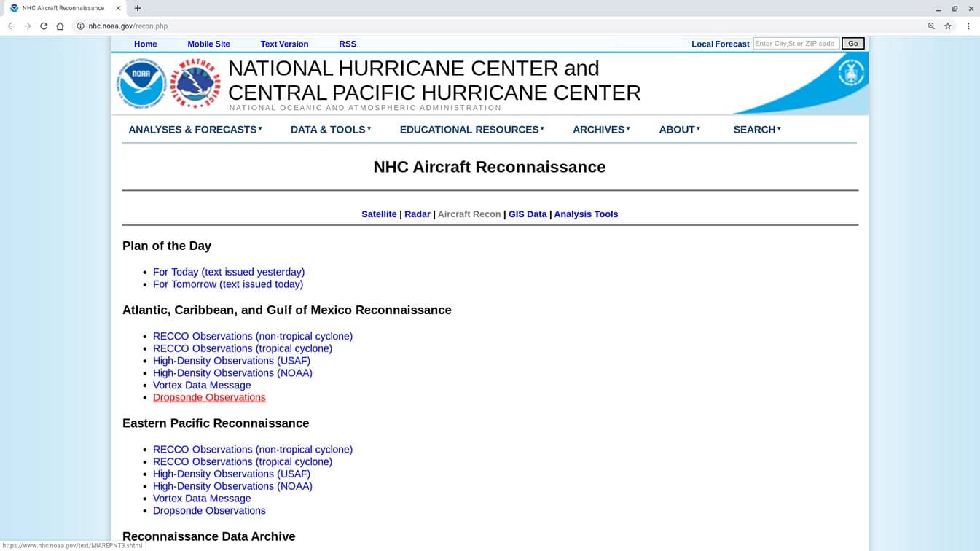Open the Chrome three-dot menu

(x=968, y=26)
